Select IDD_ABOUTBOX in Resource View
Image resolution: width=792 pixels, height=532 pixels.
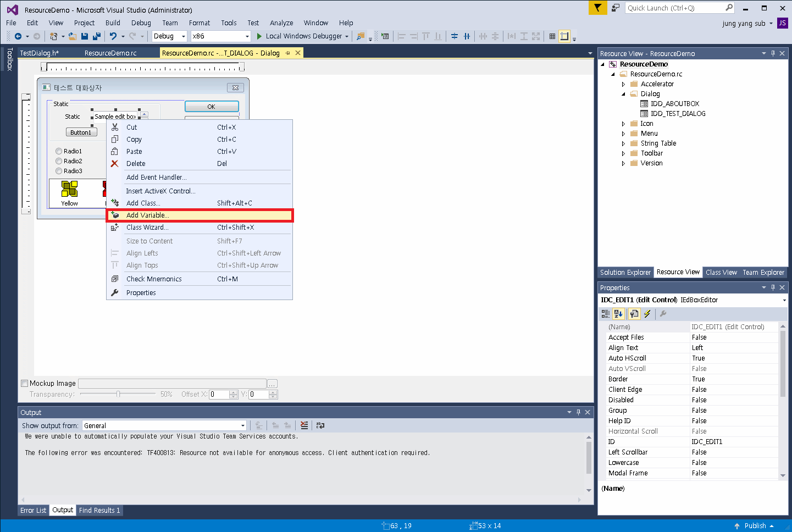click(674, 104)
